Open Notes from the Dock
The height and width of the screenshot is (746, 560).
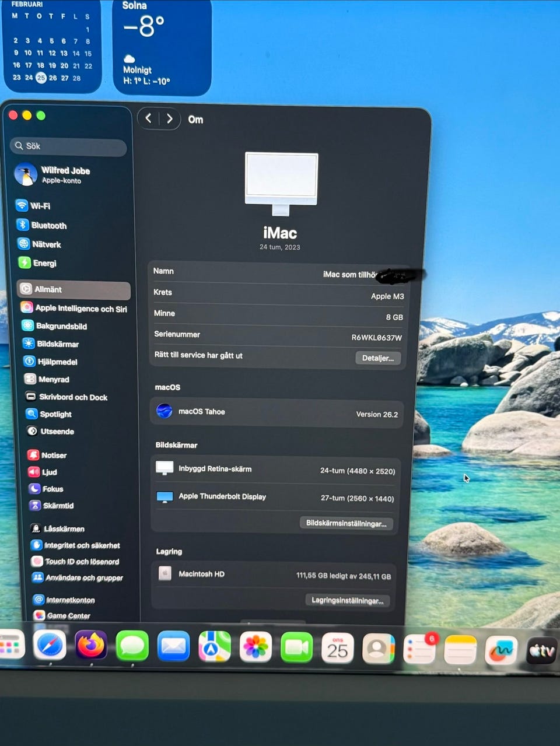[460, 649]
